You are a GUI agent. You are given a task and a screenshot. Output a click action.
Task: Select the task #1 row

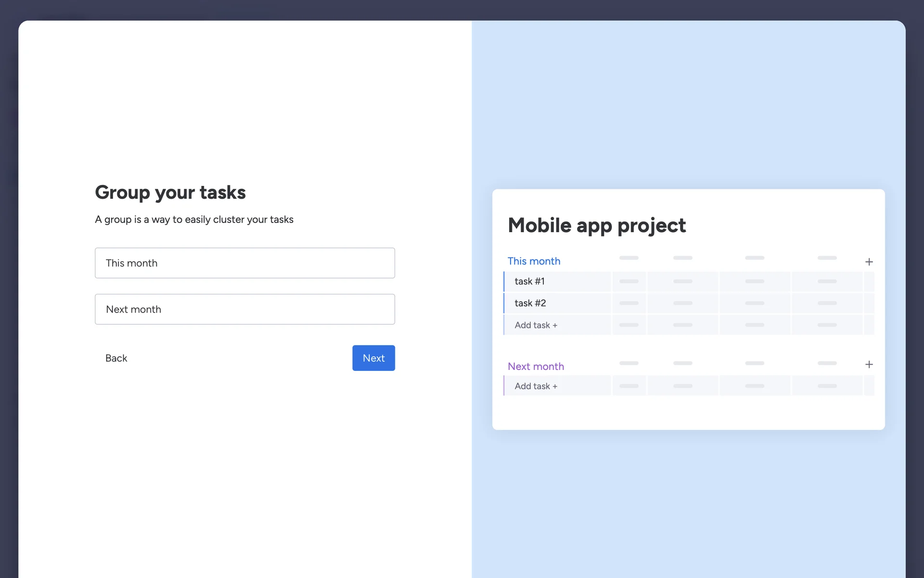[x=529, y=281]
